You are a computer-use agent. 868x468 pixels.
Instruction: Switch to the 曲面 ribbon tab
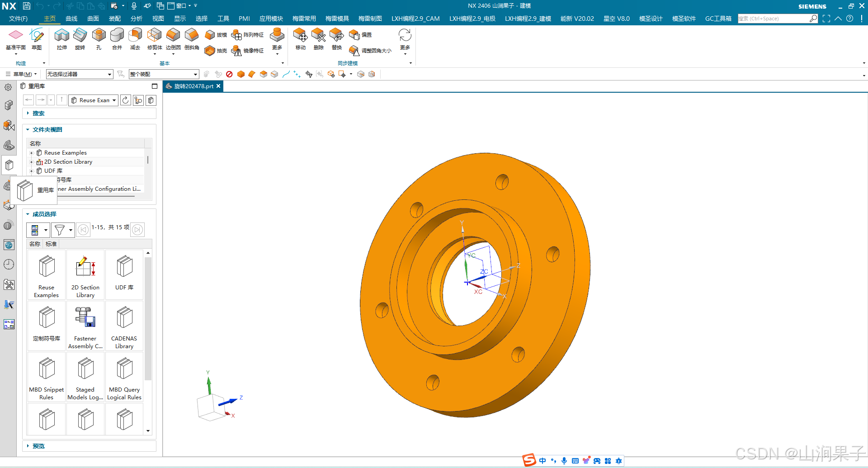coord(93,19)
